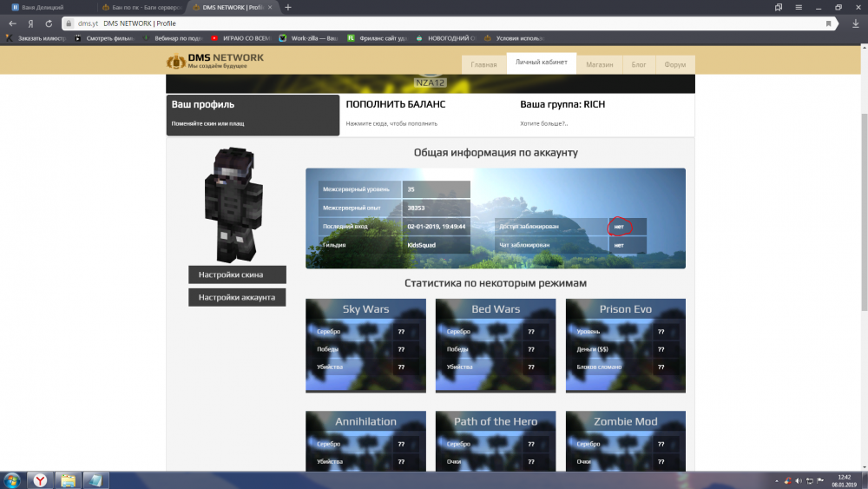The image size is (868, 489).
Task: Open new tab with plus button
Action: point(288,7)
